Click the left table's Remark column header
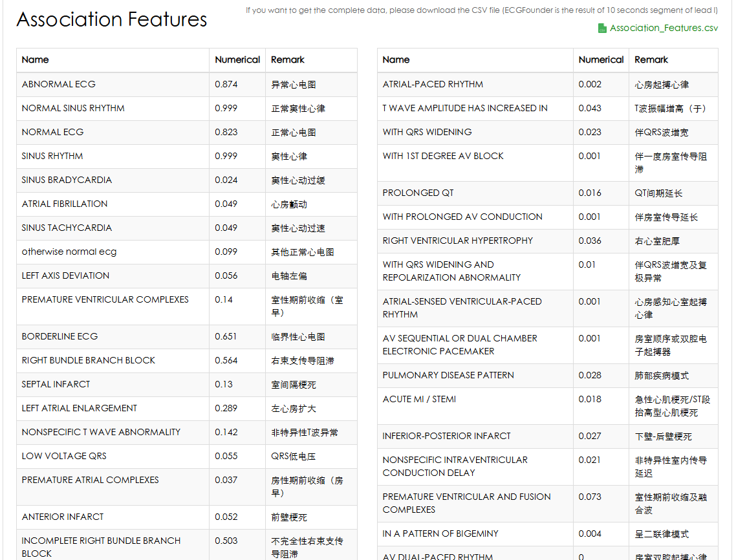This screenshot has width=736, height=560. point(288,59)
